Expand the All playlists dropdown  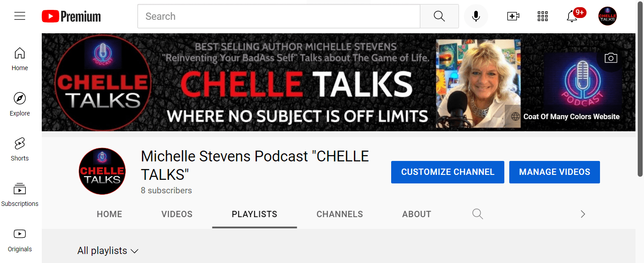pyautogui.click(x=108, y=251)
